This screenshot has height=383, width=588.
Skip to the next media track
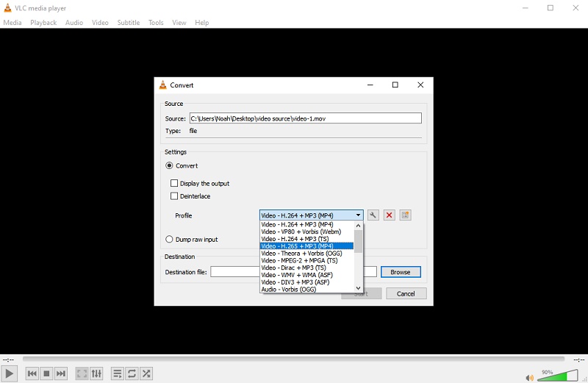[x=61, y=373]
